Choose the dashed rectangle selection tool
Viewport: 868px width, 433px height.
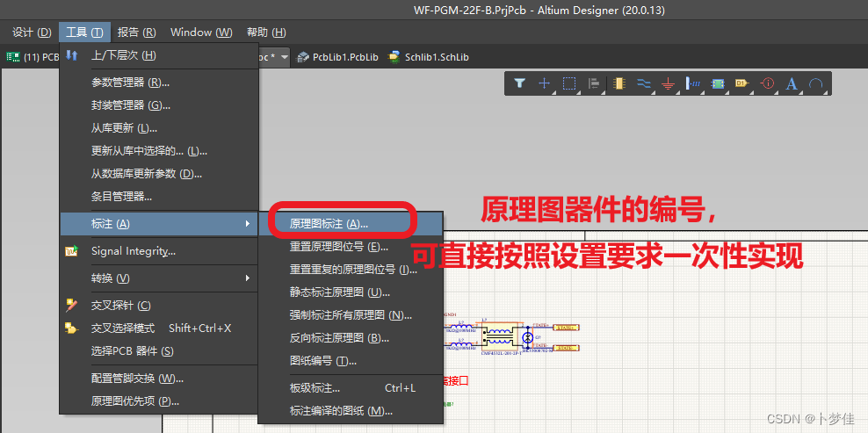coord(569,83)
